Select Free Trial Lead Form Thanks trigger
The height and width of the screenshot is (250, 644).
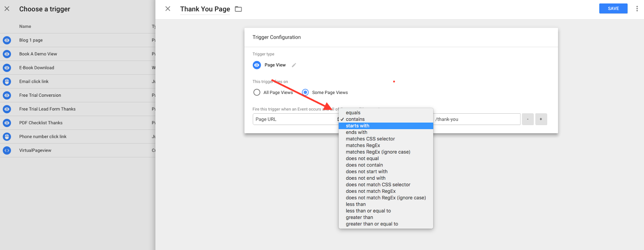78,109
